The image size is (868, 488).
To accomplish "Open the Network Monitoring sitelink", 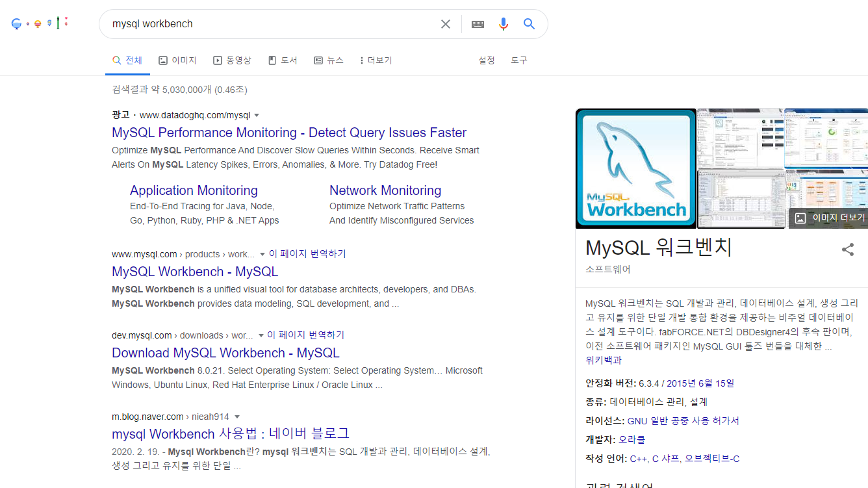I will tap(385, 190).
